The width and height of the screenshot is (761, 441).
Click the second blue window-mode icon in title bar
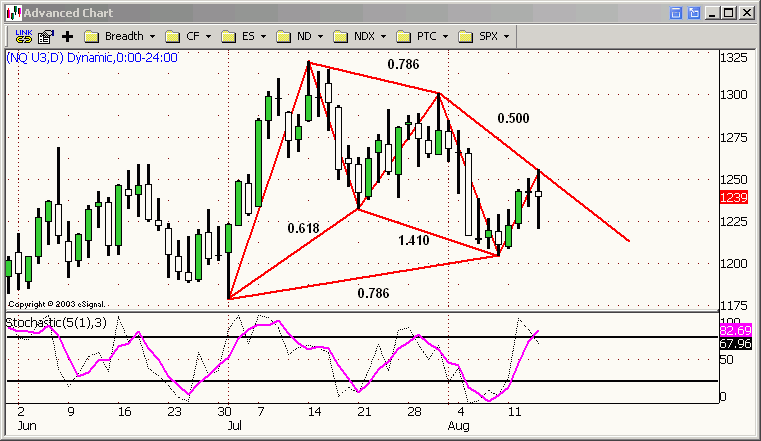[x=694, y=13]
